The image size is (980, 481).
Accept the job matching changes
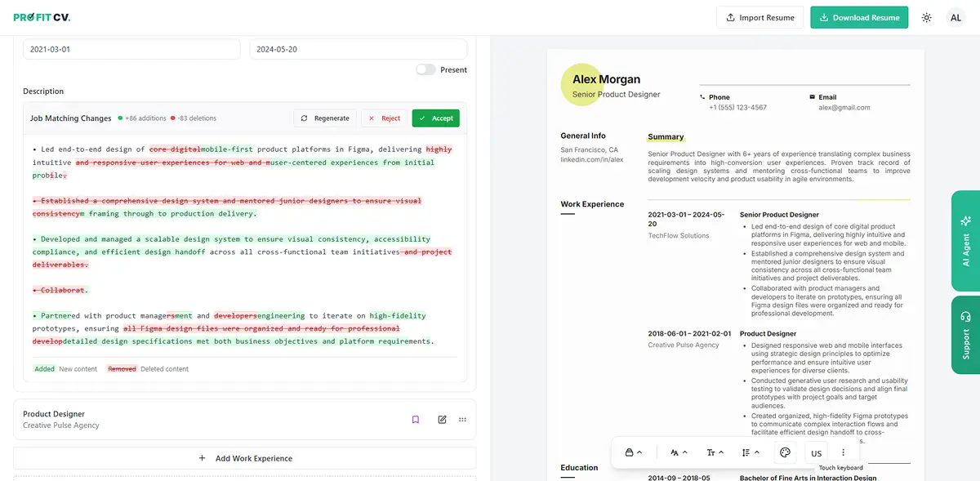click(x=435, y=118)
